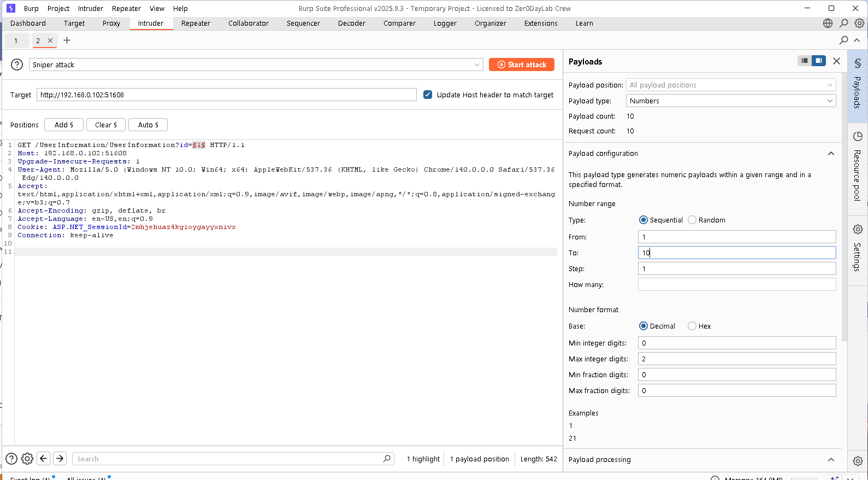The height and width of the screenshot is (480, 868).
Task: Switch to the Extensions tab
Action: 541,23
